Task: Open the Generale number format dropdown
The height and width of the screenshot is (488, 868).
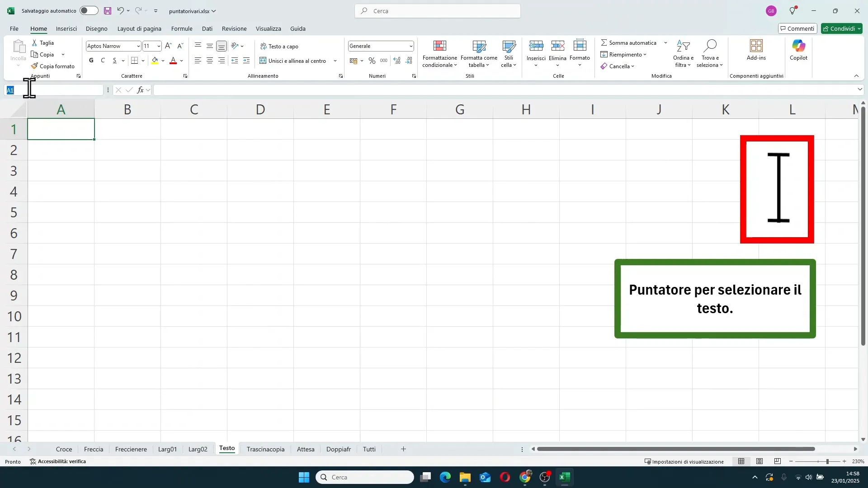Action: tap(411, 46)
